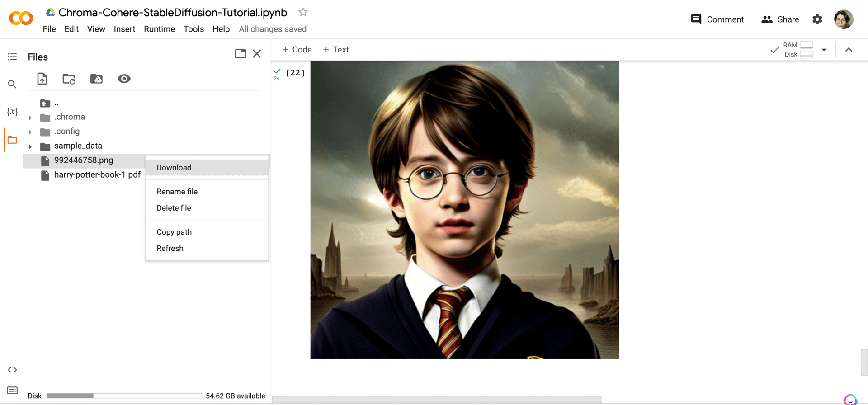
Task: Open the variables {x} sidebar icon
Action: click(x=12, y=112)
